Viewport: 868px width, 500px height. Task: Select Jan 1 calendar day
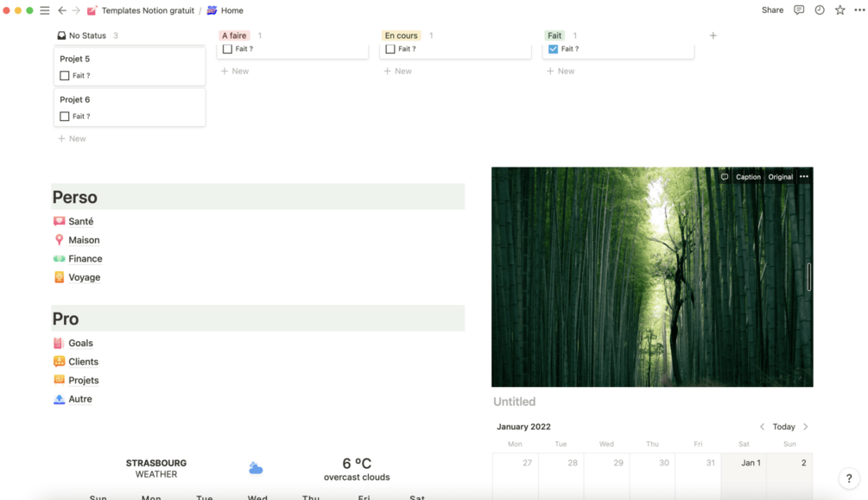coord(744,476)
